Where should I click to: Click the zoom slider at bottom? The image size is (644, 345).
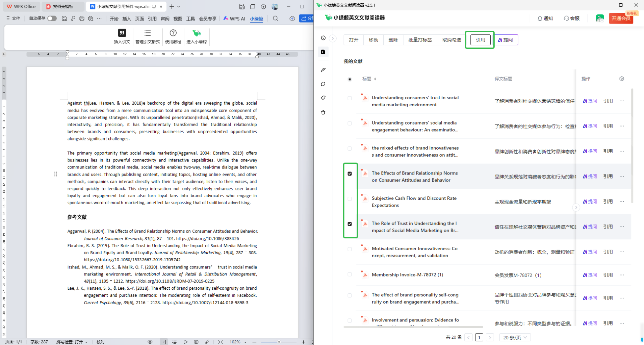(x=279, y=342)
